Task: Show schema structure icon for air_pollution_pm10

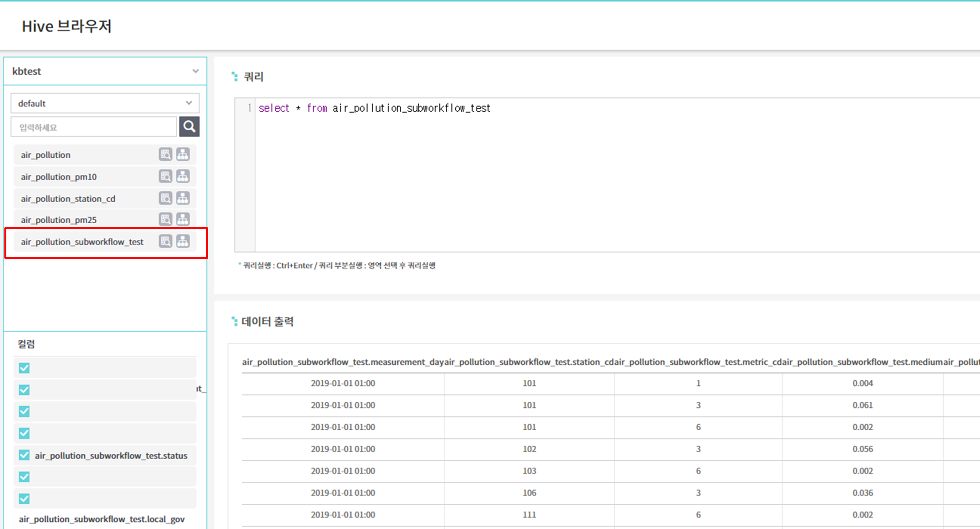Action: coord(183,176)
